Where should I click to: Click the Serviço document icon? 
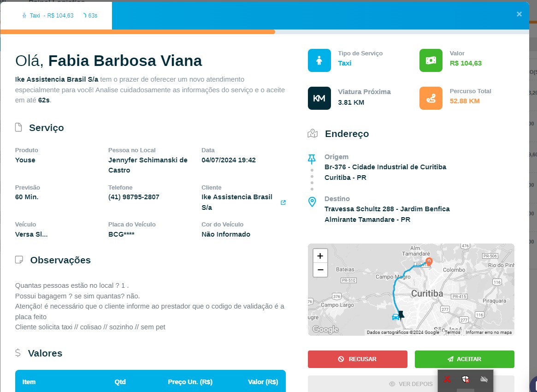[x=18, y=127]
